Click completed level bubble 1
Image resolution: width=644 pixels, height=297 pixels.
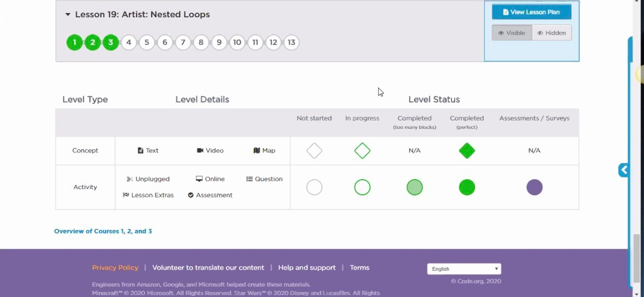pyautogui.click(x=74, y=42)
